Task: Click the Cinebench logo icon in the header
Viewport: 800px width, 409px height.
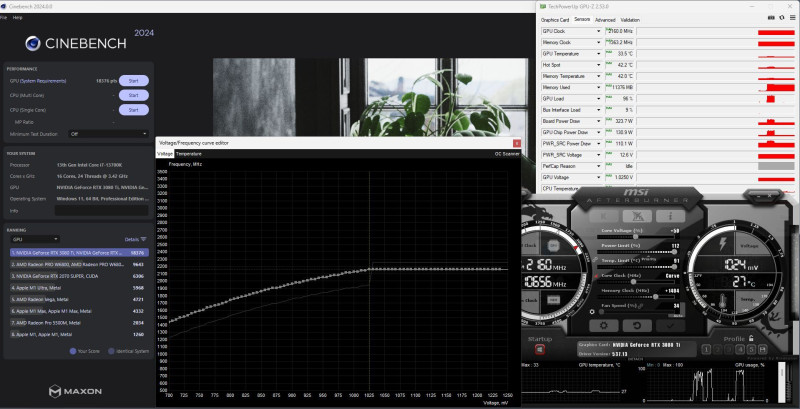Action: click(33, 43)
